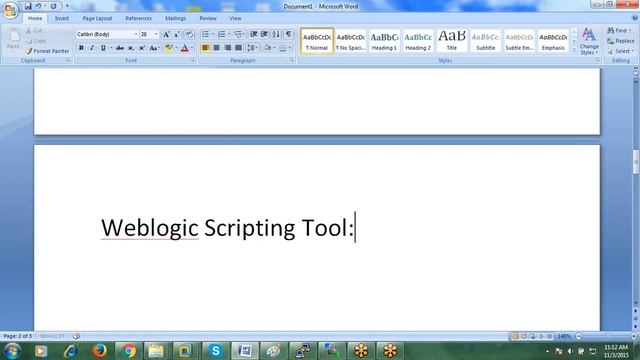This screenshot has height=360, width=640.
Task: Open the View tab
Action: pyautogui.click(x=235, y=18)
